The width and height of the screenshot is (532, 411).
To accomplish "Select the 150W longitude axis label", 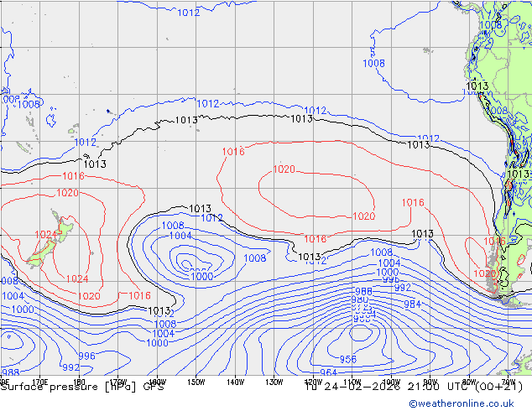I will click(x=196, y=382).
